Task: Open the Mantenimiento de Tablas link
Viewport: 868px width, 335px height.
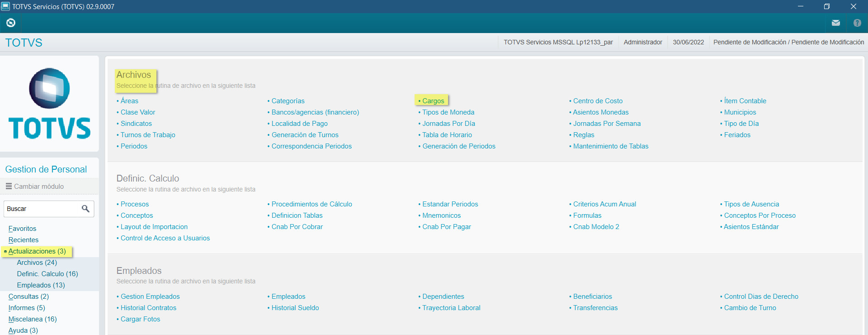Action: (x=611, y=146)
